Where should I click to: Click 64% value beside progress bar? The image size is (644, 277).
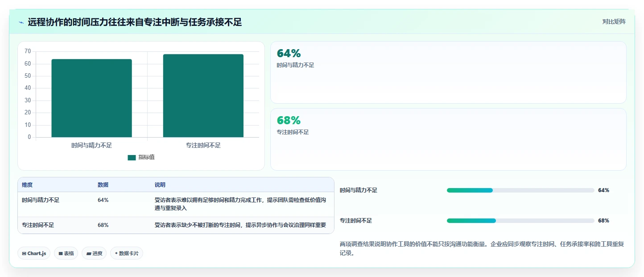tap(603, 190)
